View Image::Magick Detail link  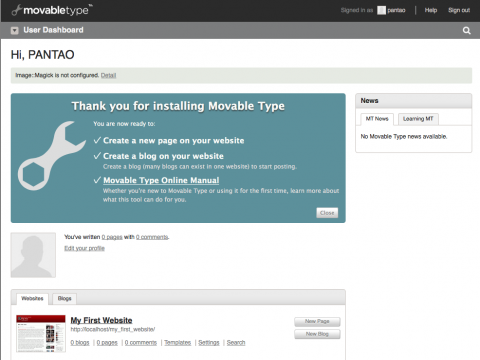coord(108,75)
